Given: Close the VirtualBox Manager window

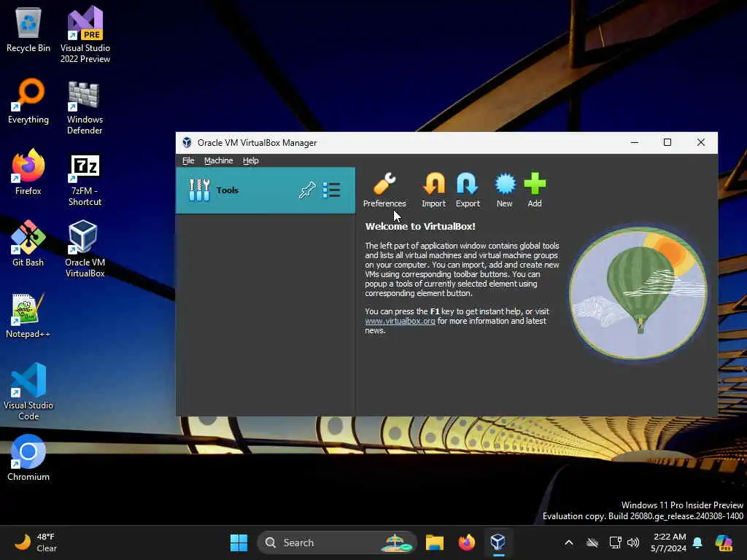Looking at the screenshot, I should pyautogui.click(x=701, y=142).
